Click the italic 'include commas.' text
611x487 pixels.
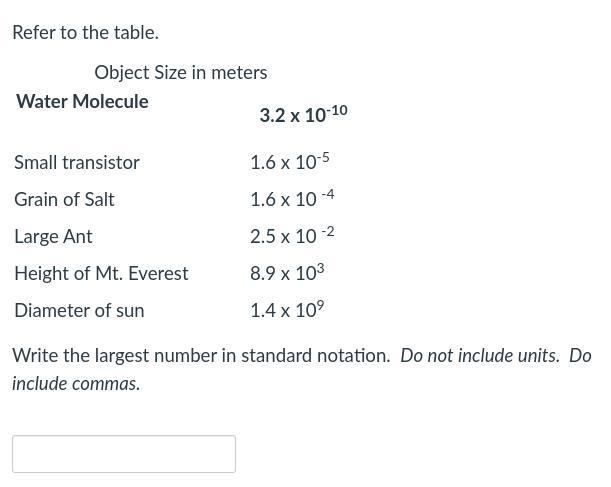tap(76, 383)
